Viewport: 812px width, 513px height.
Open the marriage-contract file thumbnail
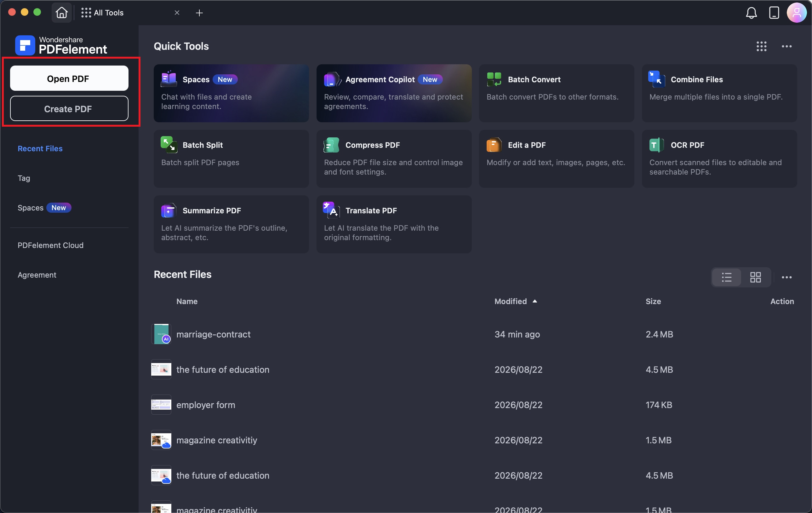click(x=161, y=334)
